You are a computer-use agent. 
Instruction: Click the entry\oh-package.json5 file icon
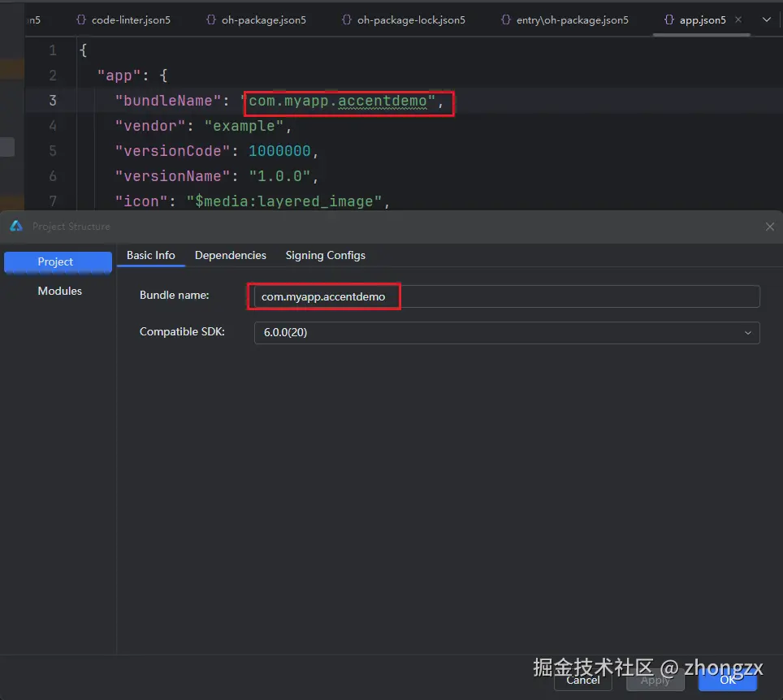[x=506, y=20]
